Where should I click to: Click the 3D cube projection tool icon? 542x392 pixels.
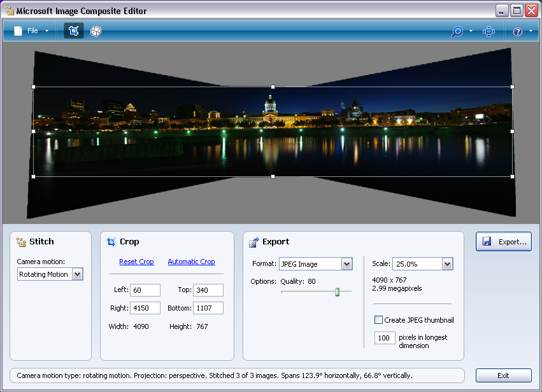click(x=95, y=31)
